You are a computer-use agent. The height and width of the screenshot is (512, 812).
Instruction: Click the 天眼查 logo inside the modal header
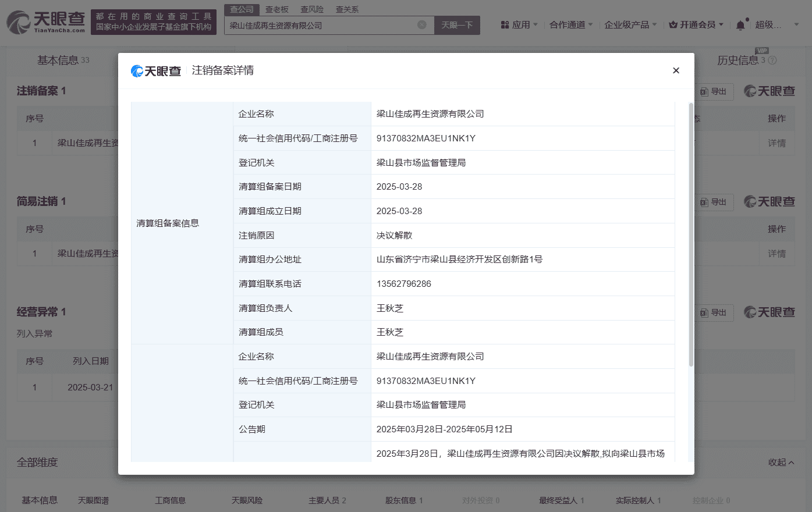(x=154, y=70)
